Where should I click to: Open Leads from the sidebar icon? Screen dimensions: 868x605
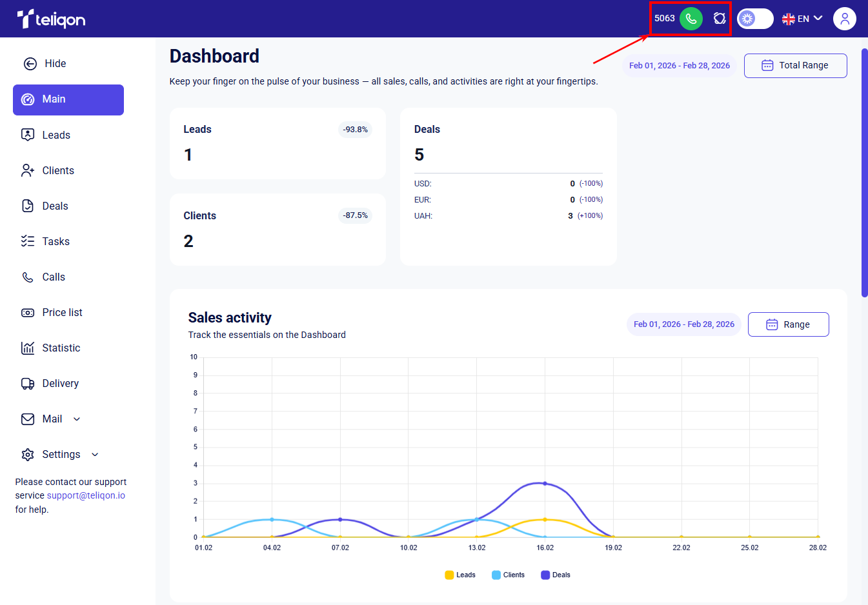tap(28, 135)
